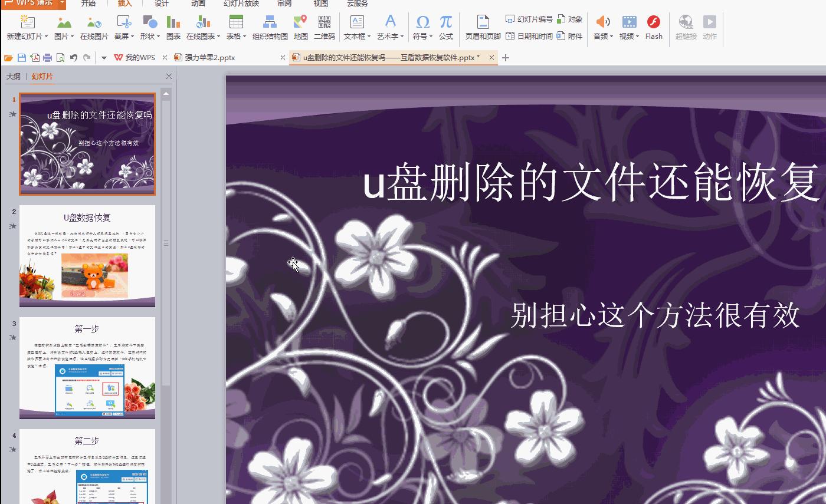Switch to the 设计 ribbon tab
The width and height of the screenshot is (826, 504).
[160, 3]
